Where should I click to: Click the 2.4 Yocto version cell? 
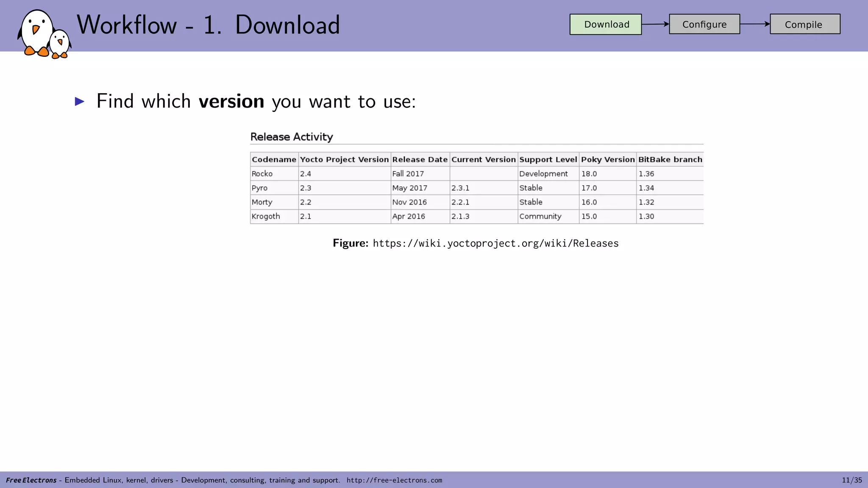point(345,174)
